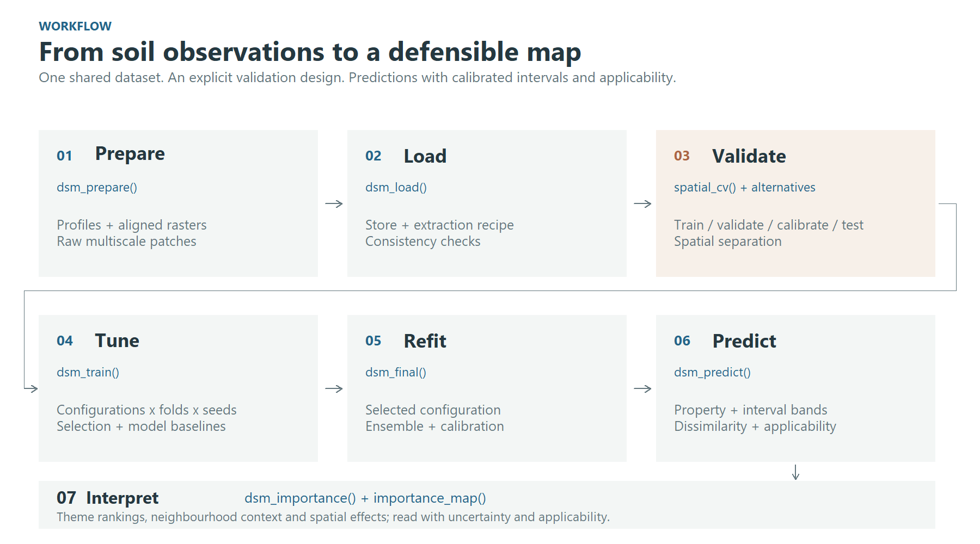Click the dsm_prepare() function name
This screenshot has height=544, width=980.
pos(97,187)
